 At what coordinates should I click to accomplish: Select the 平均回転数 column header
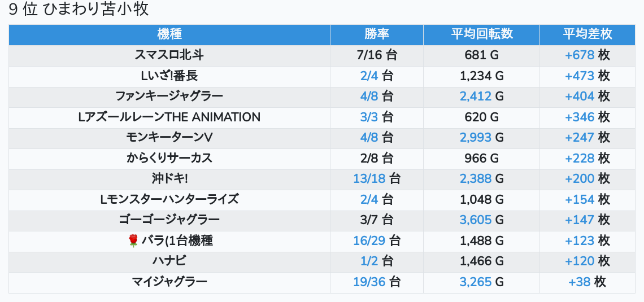pyautogui.click(x=481, y=34)
